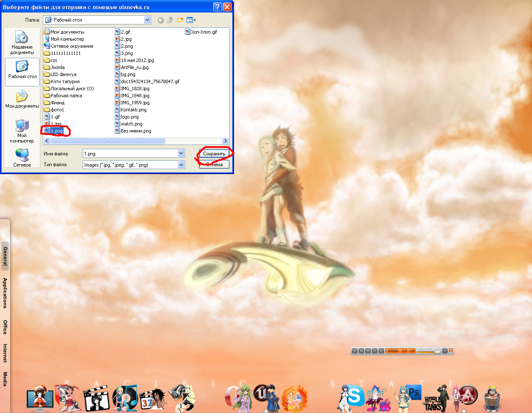Select Рабочий стол in the places bar
The height and width of the screenshot is (413, 532).
tap(22, 71)
